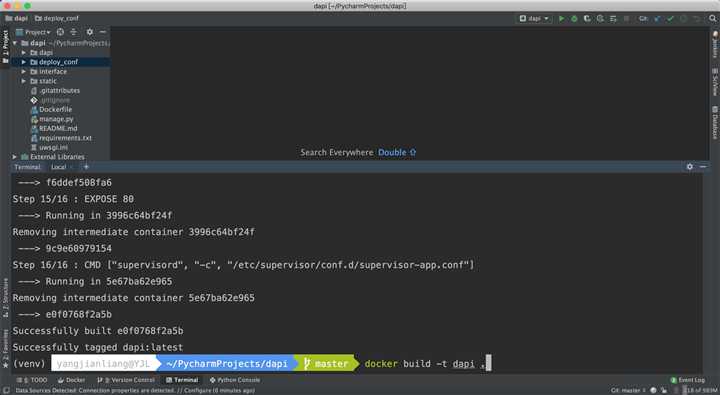Expand External Libraries node
Viewport: 720px width, 395px height.
[15, 157]
